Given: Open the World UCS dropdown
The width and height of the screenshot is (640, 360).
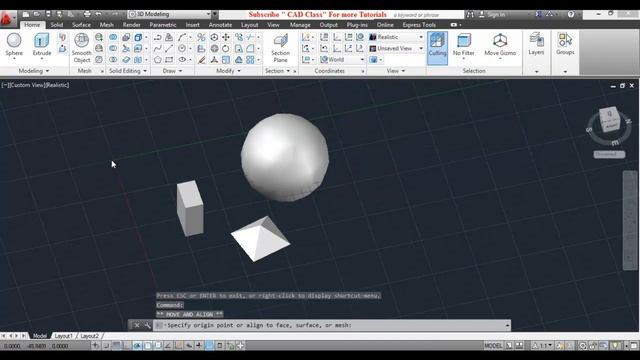Looking at the screenshot, I should tap(342, 60).
